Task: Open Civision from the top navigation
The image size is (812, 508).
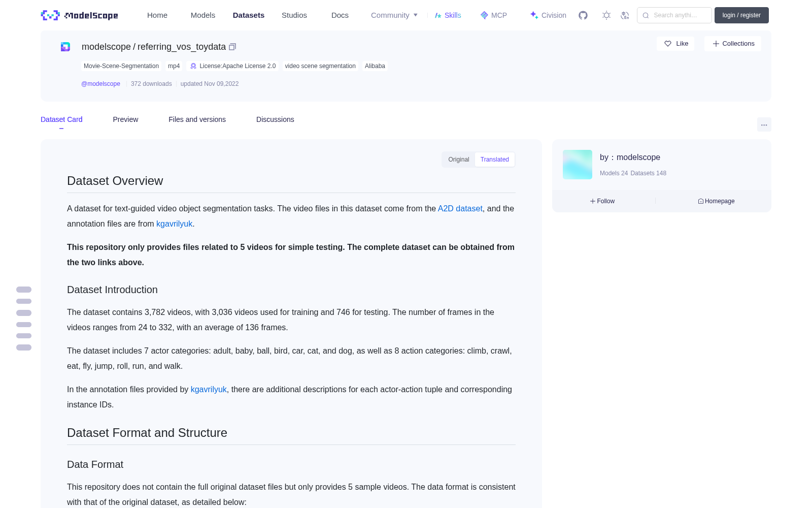Action: pyautogui.click(x=548, y=15)
